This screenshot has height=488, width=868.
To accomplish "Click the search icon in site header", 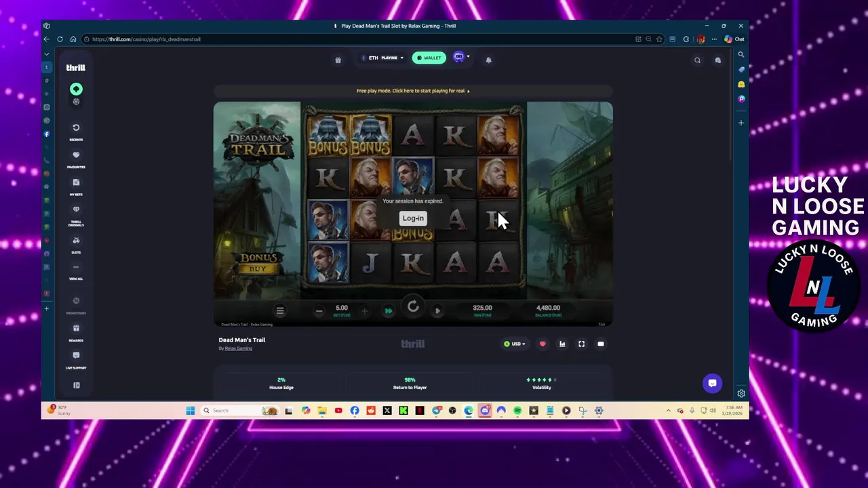I will tap(697, 60).
